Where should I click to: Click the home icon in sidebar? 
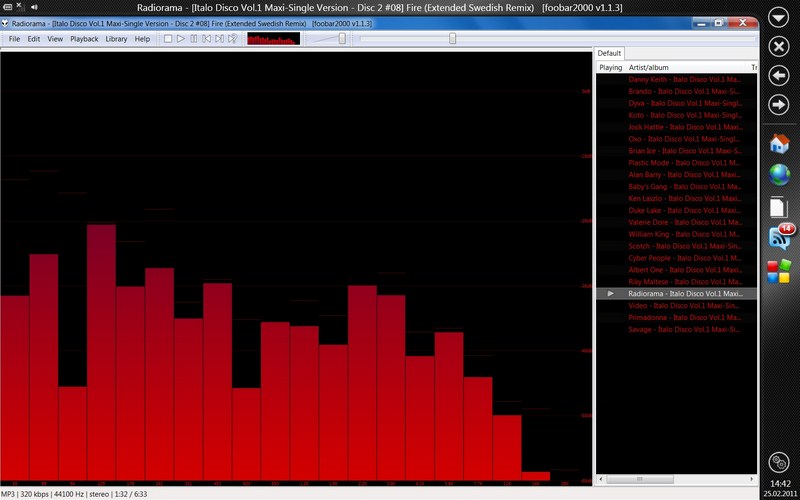click(x=779, y=144)
